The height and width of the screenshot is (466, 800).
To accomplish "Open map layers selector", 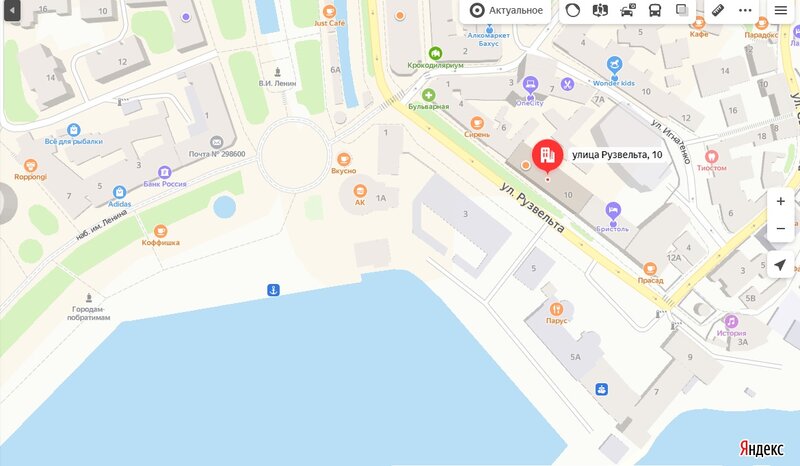I will tap(682, 11).
